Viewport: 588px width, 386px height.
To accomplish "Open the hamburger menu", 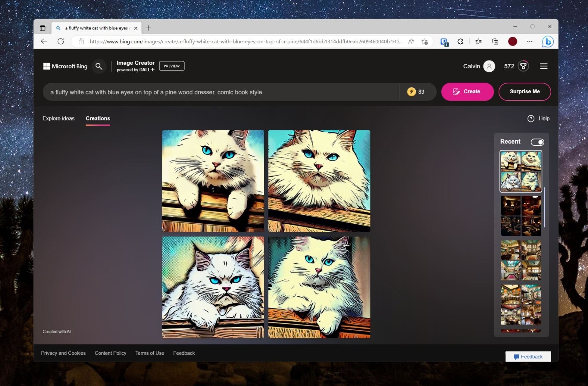I will tap(544, 66).
